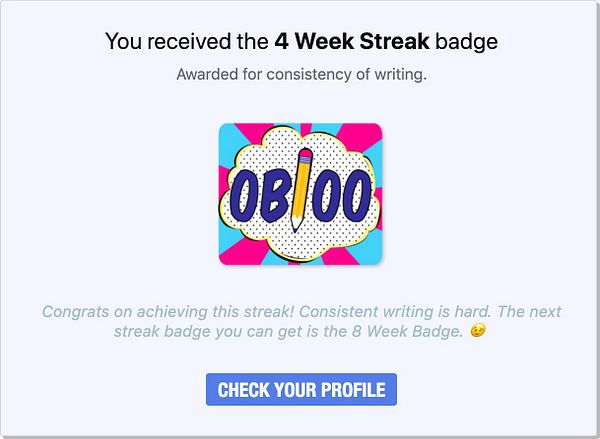600x439 pixels.
Task: Click the 8 Week Badge text
Action: click(407, 331)
